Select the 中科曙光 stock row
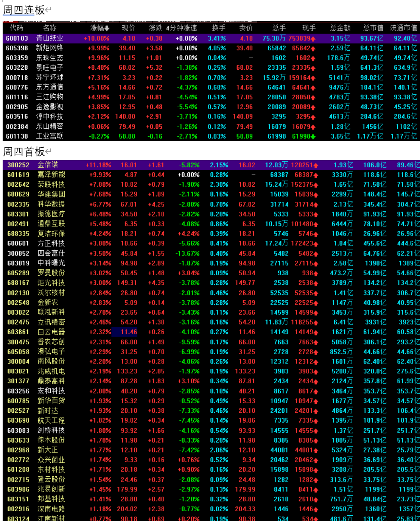Viewport: 420px width, 521px height. (51, 263)
